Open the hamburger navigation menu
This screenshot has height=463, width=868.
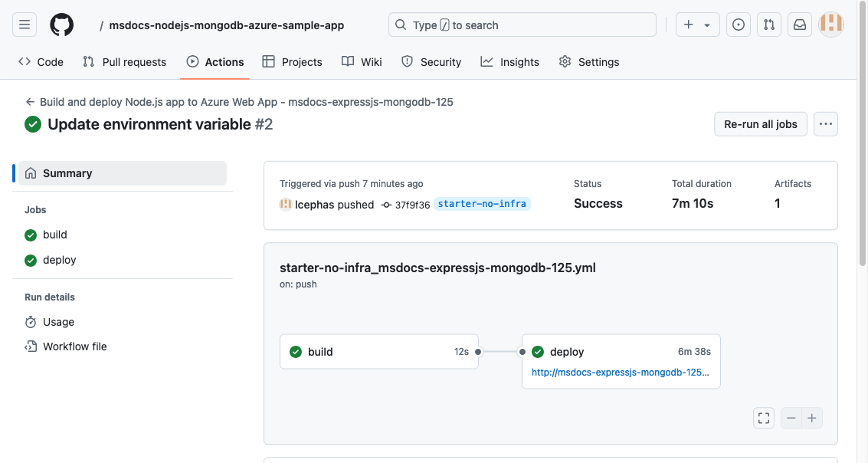coord(24,24)
